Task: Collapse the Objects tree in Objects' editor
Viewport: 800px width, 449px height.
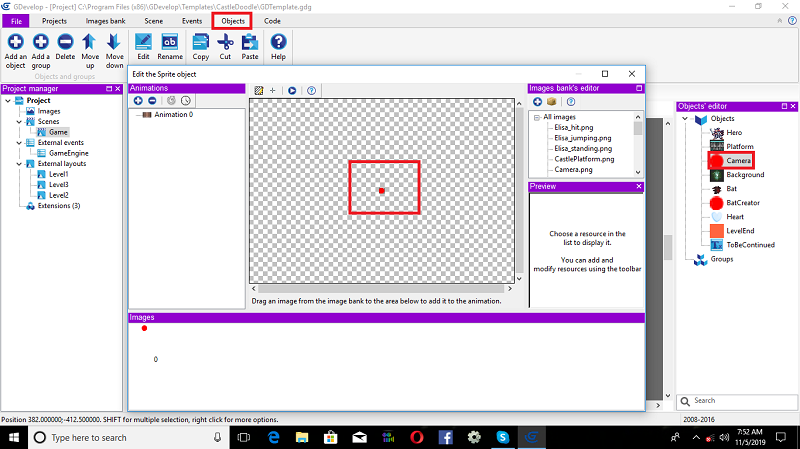Action: [x=685, y=118]
